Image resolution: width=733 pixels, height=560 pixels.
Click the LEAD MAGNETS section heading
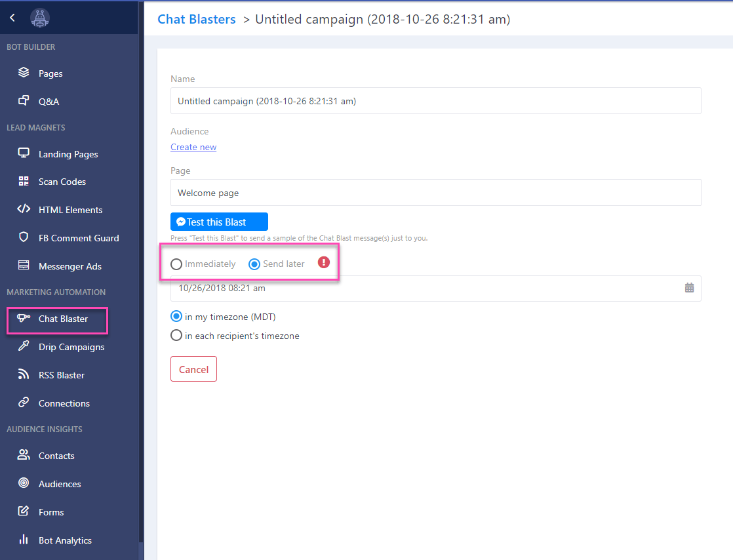(36, 128)
